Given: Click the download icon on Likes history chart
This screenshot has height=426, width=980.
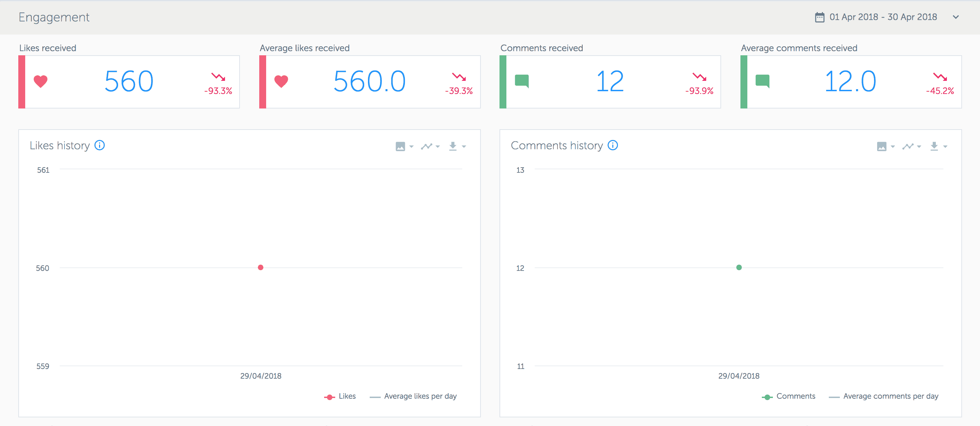Looking at the screenshot, I should [453, 146].
